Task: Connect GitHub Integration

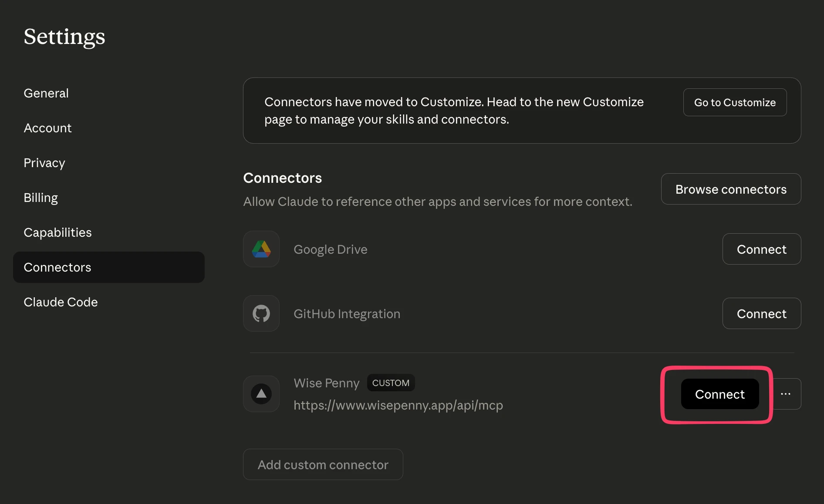Action: pos(761,313)
